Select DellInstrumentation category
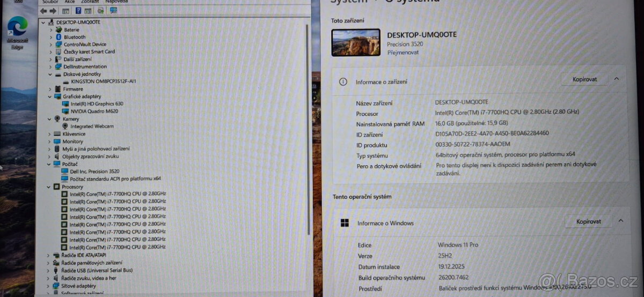 [x=85, y=66]
